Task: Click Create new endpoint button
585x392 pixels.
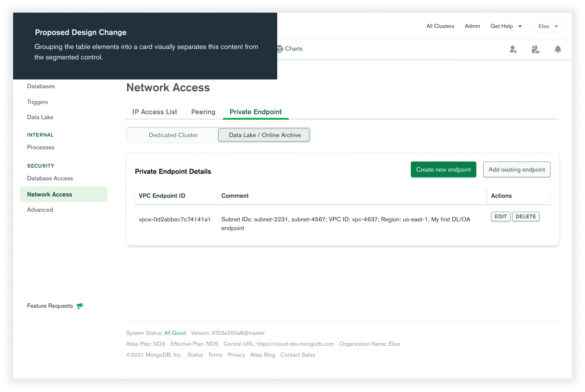Action: click(443, 169)
